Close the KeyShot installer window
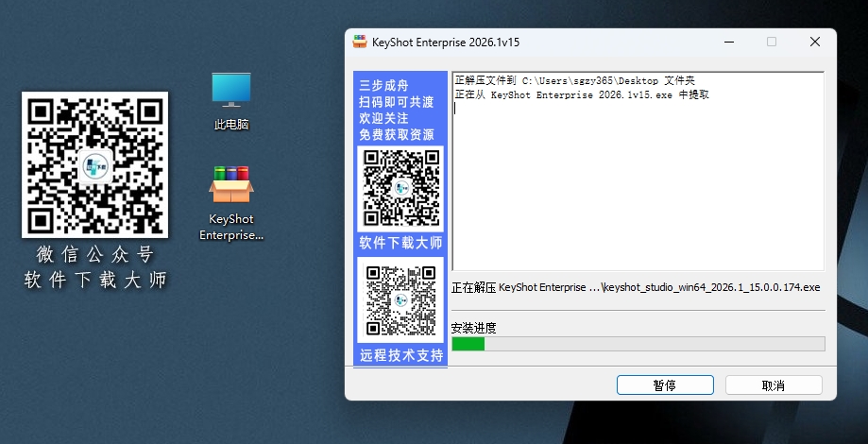 click(x=815, y=43)
